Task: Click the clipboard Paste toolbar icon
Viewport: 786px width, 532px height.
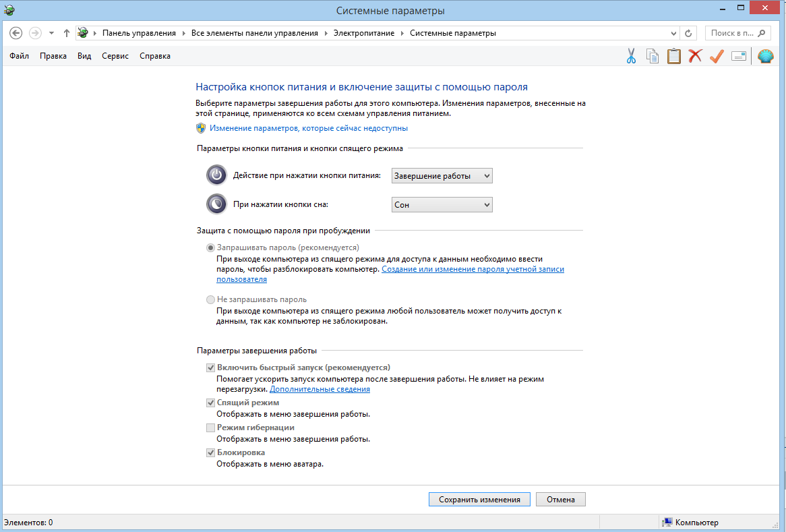Action: [x=673, y=56]
